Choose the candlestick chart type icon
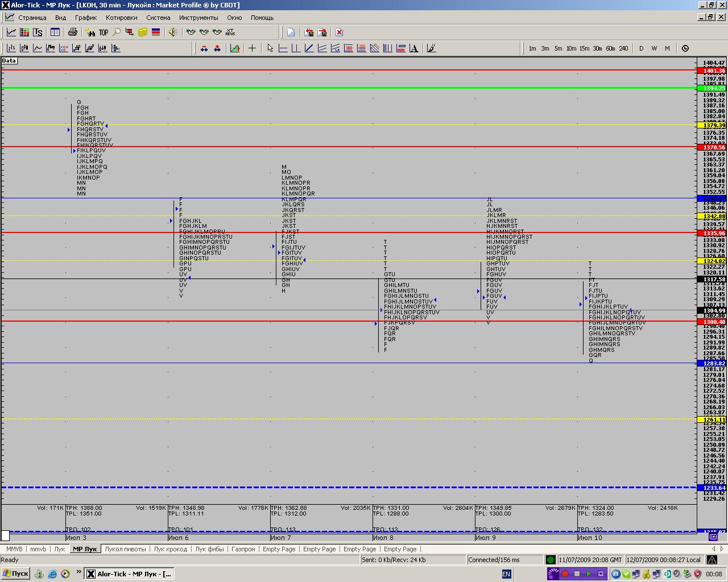The width and height of the screenshot is (728, 582). tap(24, 48)
